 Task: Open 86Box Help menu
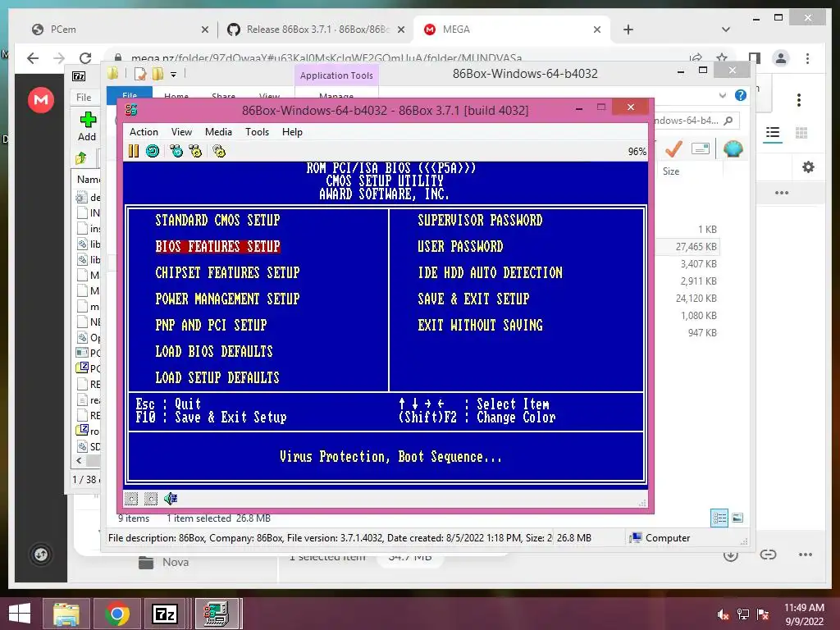click(x=293, y=132)
